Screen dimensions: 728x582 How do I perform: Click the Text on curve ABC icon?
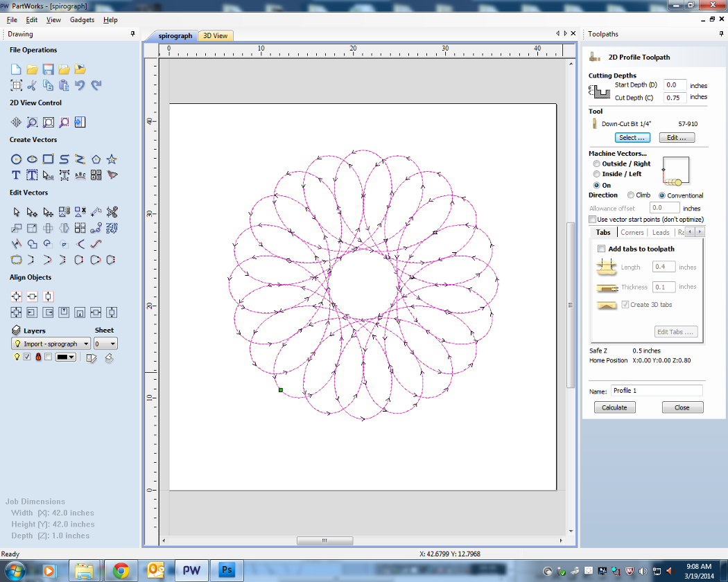tap(80, 175)
